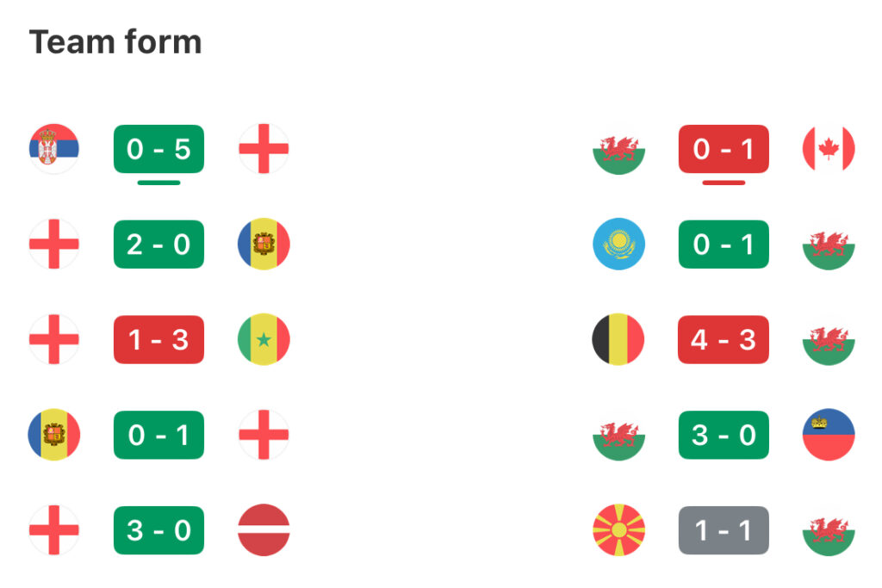Open the 4 - 3 match result
Image resolution: width=882 pixels, height=588 pixels.
724,339
